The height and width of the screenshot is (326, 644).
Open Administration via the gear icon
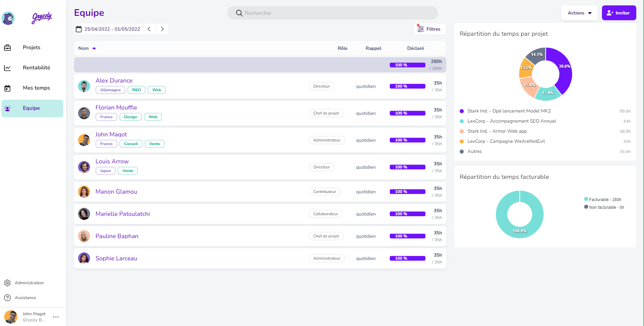[x=7, y=283]
